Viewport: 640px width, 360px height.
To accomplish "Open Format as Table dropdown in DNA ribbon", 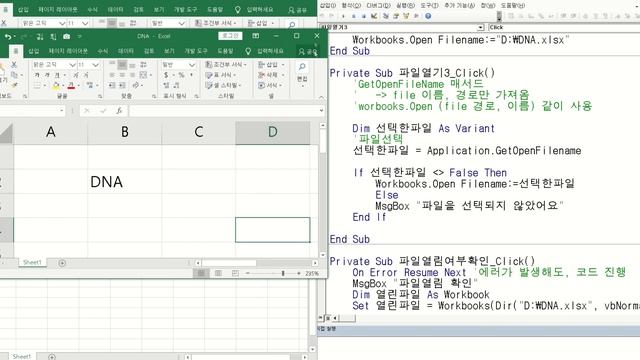I will [220, 75].
